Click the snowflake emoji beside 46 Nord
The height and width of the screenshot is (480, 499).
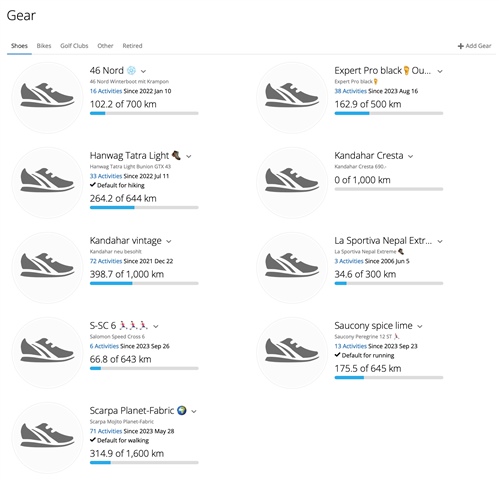coord(132,70)
